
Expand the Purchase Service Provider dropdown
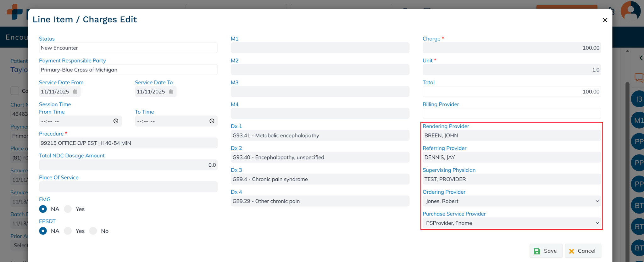point(511,223)
